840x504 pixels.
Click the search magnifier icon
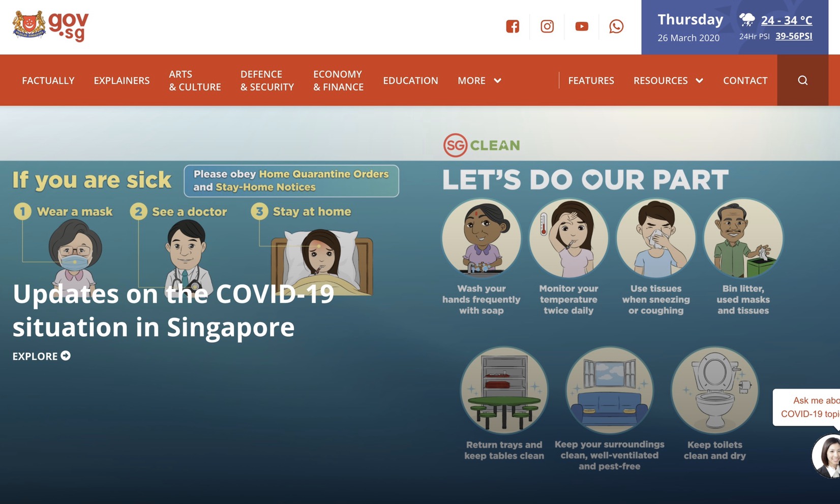[802, 80]
